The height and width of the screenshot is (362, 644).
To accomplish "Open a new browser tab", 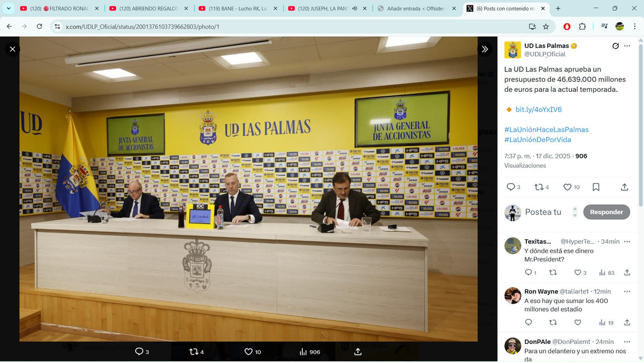I will pos(558,9).
